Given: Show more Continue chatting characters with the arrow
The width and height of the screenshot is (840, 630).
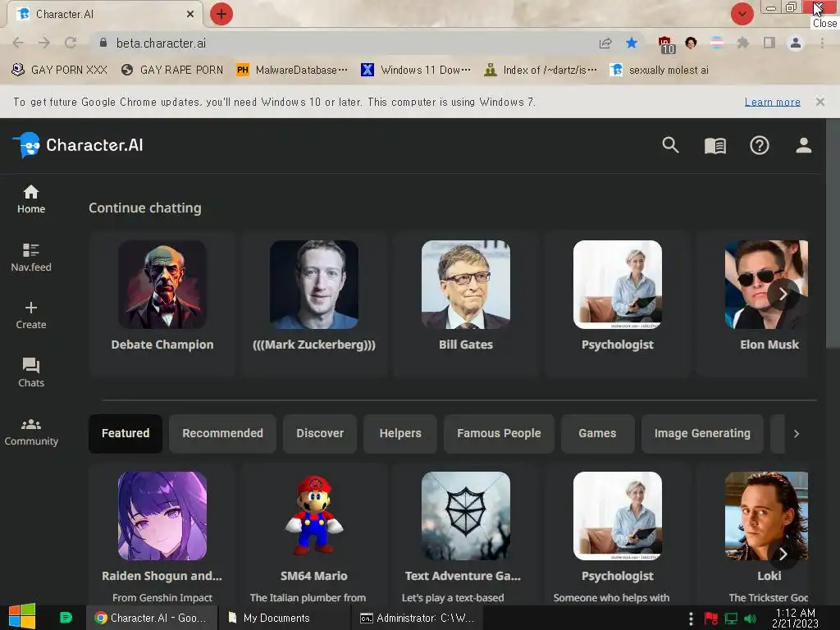Looking at the screenshot, I should pos(783,294).
